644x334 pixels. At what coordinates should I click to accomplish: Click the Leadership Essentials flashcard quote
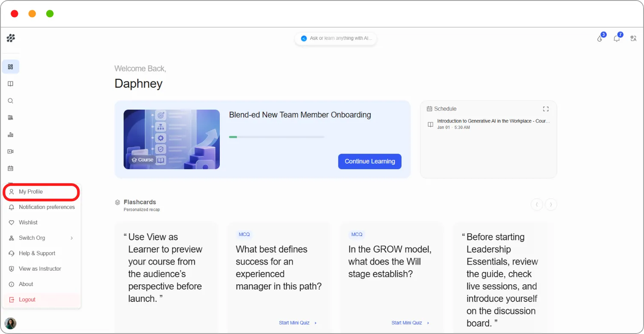coord(503,280)
